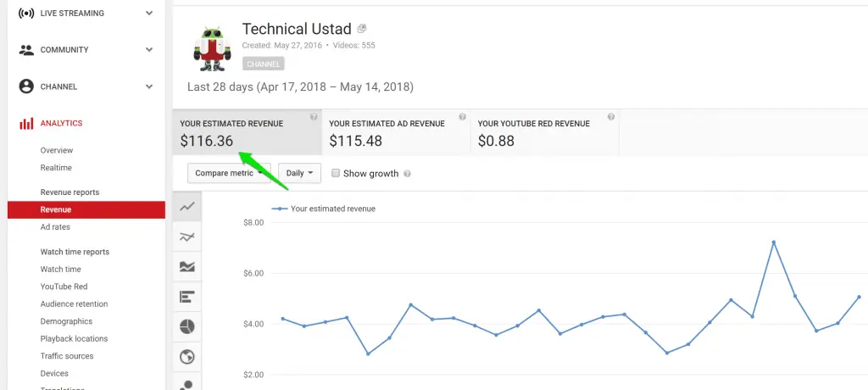Click the CHANNEL badge under the title
Viewport: 868px width, 390px height.
263,64
